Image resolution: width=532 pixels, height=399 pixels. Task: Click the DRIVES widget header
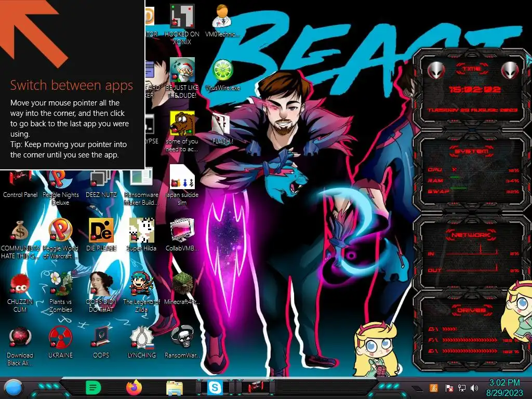[471, 310]
